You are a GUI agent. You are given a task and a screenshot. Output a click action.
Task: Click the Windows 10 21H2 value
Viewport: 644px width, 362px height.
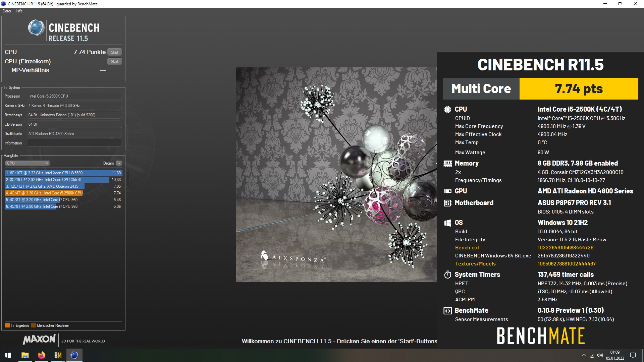(562, 223)
